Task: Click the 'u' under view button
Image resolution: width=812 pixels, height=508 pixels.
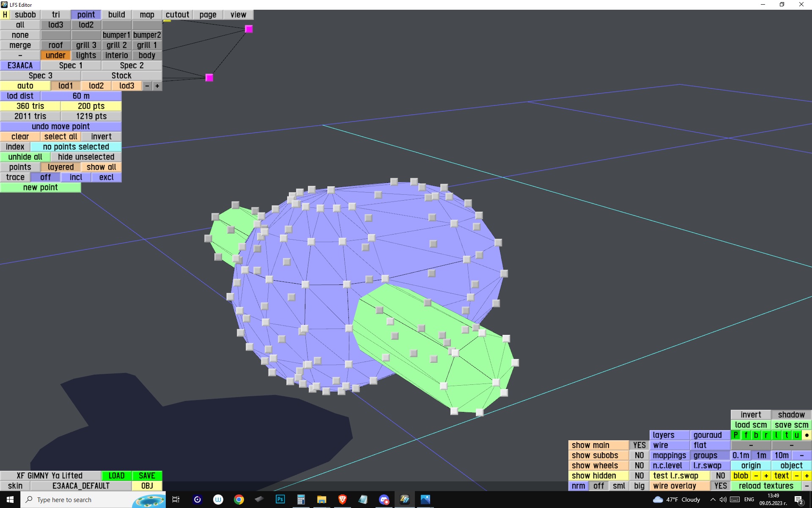Action: coord(796,435)
